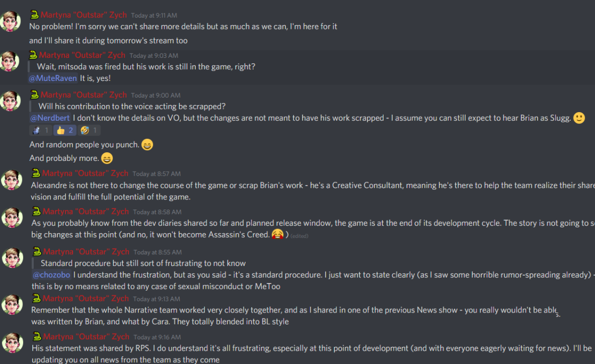The image size is (595, 364).
Task: Toggle the thumbs up reaction
Action: (x=64, y=130)
